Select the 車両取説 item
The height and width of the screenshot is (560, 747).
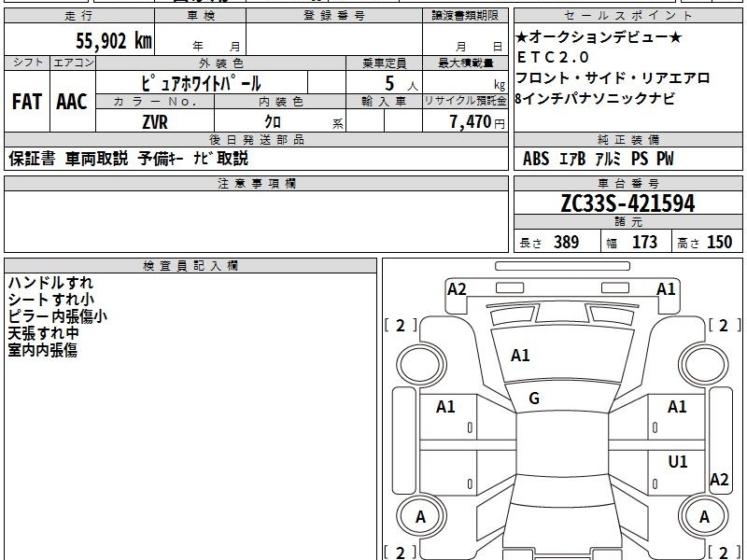(x=97, y=159)
